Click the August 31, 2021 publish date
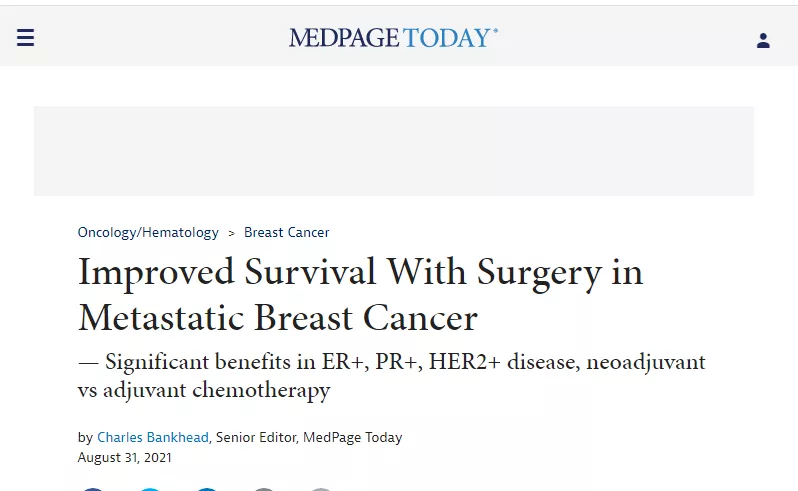This screenshot has height=491, width=798. click(125, 457)
